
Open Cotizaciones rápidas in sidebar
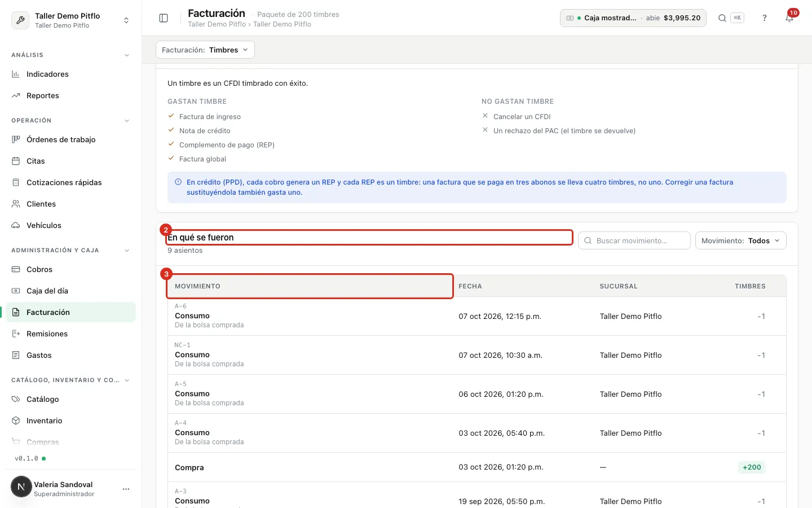tap(71, 182)
